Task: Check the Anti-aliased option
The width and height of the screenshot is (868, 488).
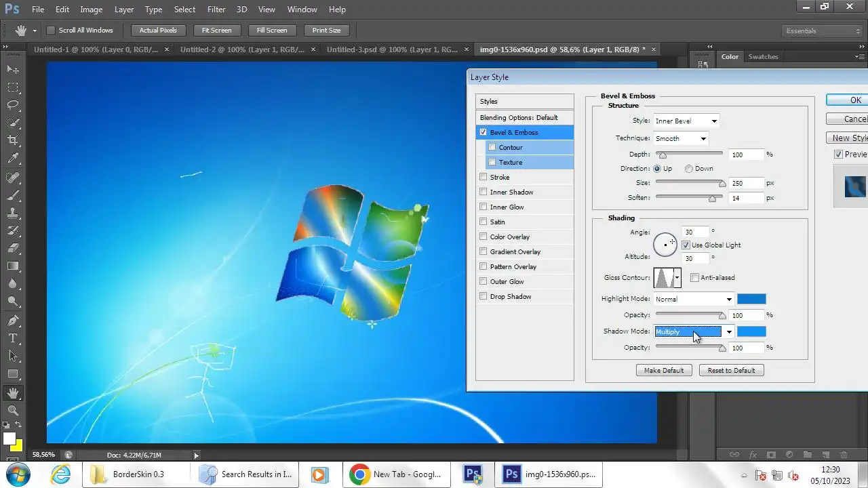Action: [694, 277]
